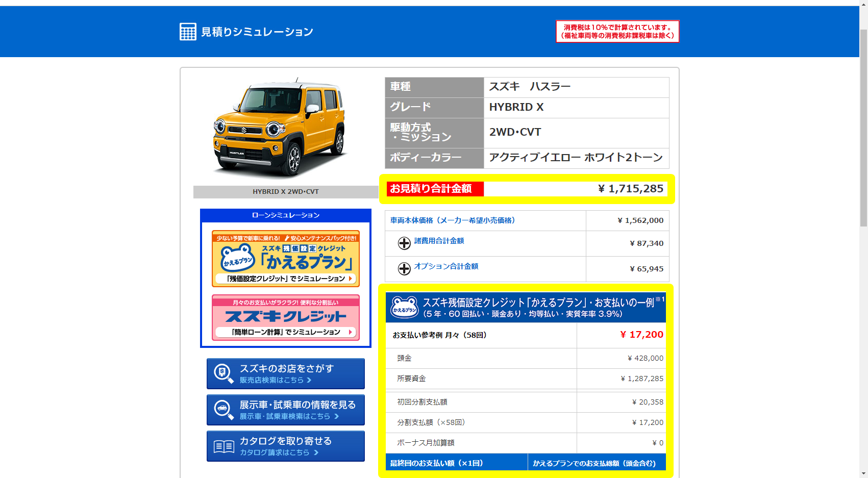Viewport: 868px width, 478px height.
Task: Click the car magnifier icon for test-drive search
Action: (x=224, y=410)
